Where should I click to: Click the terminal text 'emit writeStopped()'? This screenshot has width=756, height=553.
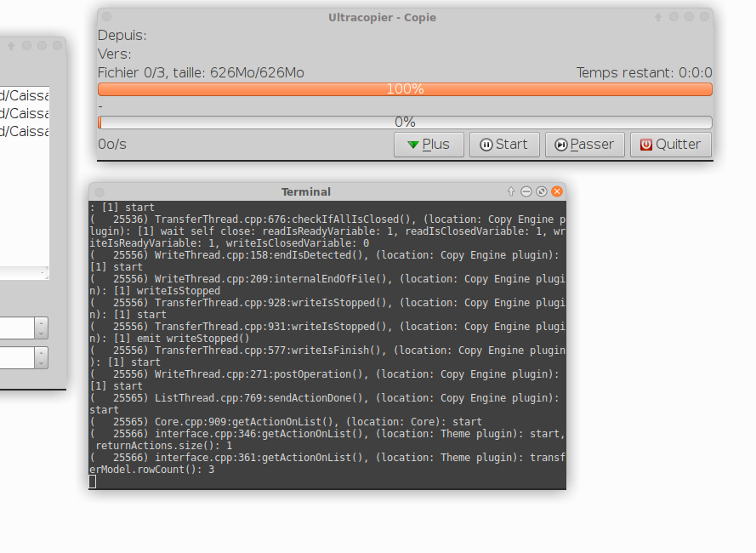point(193,339)
